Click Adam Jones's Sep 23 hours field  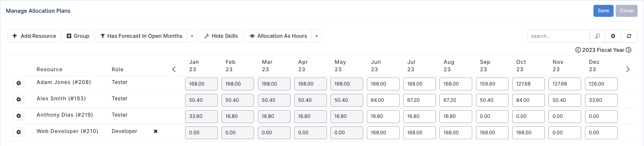click(x=492, y=84)
